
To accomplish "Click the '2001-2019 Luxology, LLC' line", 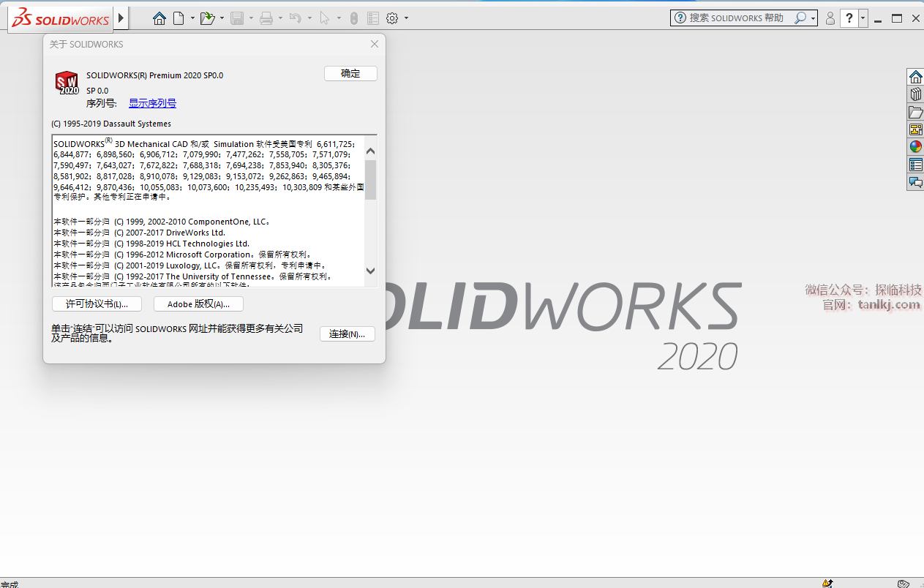I will [x=189, y=265].
